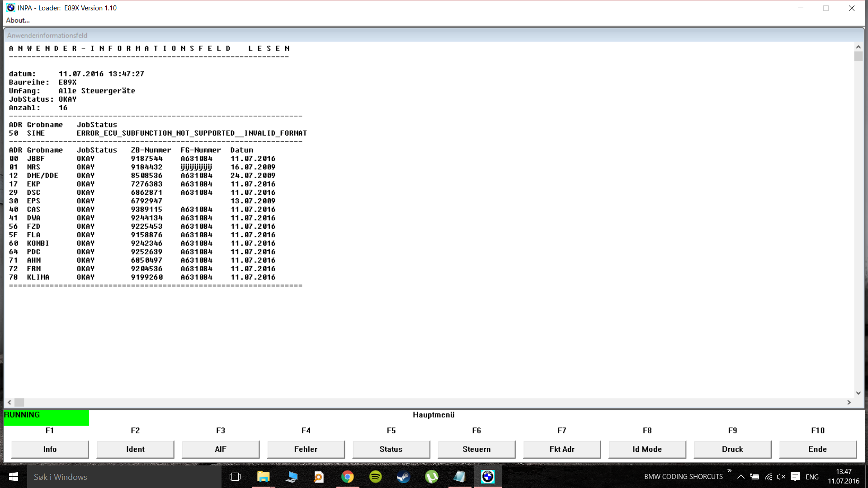Image resolution: width=868 pixels, height=488 pixels.
Task: Click the green RUNNING status indicator
Action: pyautogui.click(x=46, y=418)
